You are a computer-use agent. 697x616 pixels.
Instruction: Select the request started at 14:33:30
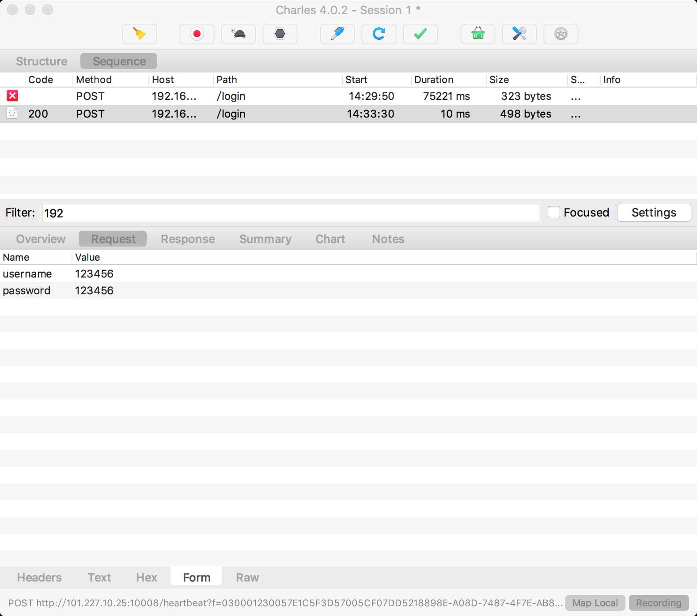348,114
